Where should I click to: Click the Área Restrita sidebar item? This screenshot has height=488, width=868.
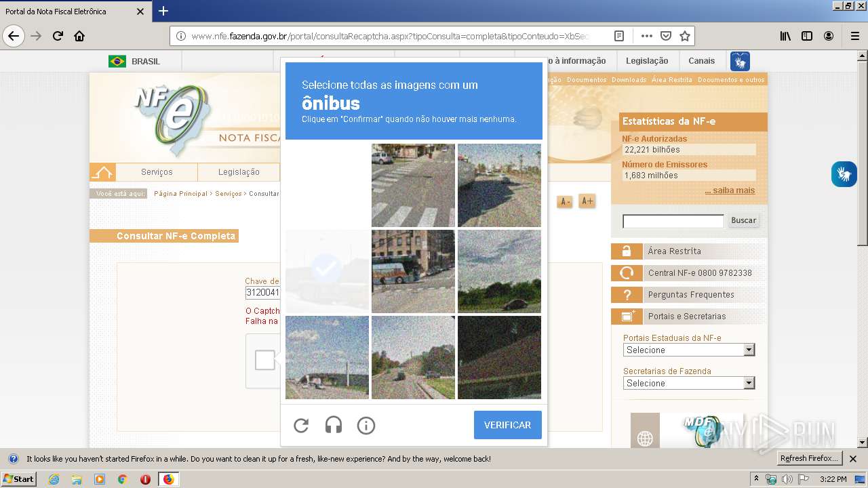click(x=689, y=251)
